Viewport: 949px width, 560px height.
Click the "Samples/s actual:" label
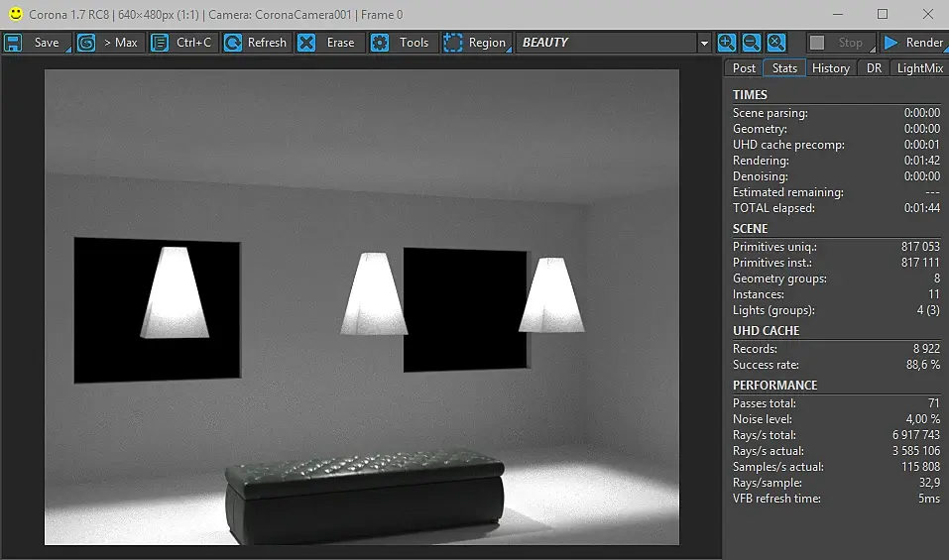[777, 467]
